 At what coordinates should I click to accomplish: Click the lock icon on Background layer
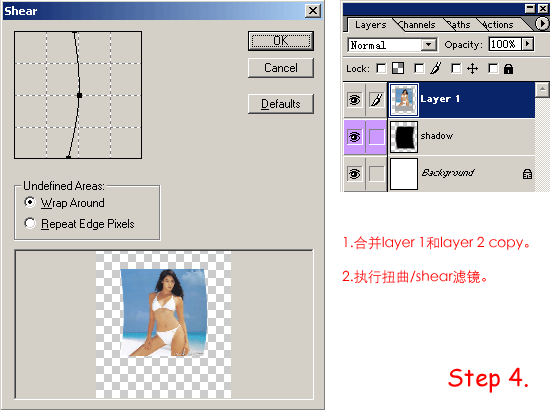[527, 174]
